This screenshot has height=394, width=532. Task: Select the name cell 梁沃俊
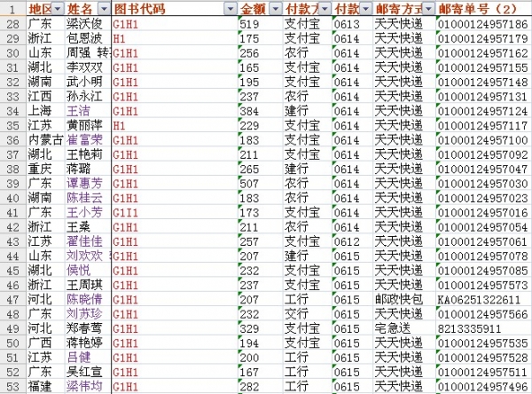[85, 25]
